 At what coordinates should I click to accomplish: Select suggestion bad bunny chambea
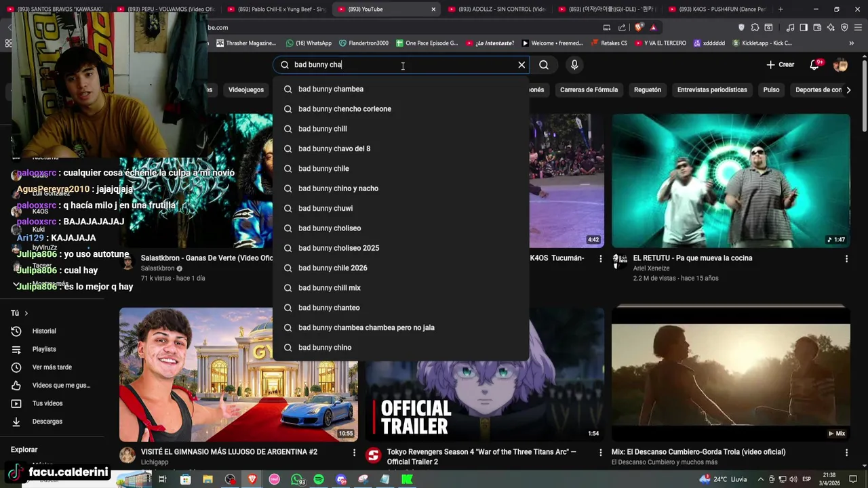401,89
